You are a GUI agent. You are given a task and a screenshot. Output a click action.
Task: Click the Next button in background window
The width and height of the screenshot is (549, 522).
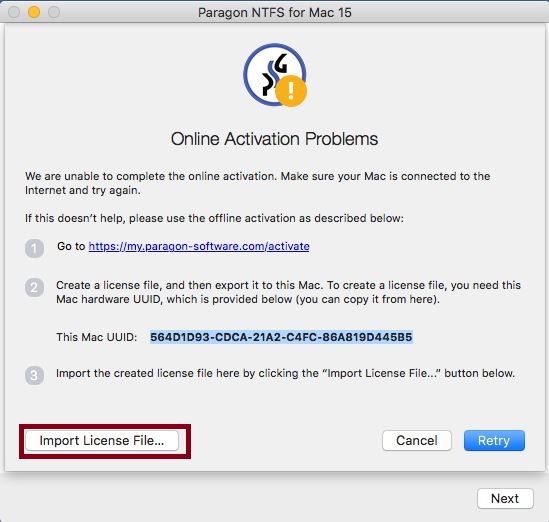505,499
